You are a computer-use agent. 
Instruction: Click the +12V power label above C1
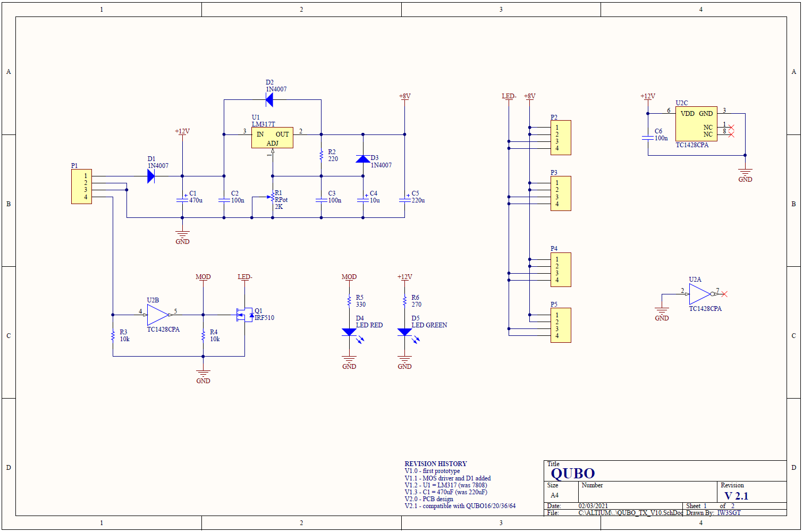click(182, 131)
